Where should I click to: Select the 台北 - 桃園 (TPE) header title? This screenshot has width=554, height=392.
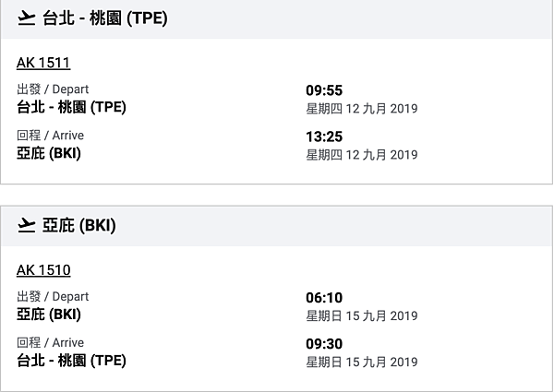[x=105, y=18]
